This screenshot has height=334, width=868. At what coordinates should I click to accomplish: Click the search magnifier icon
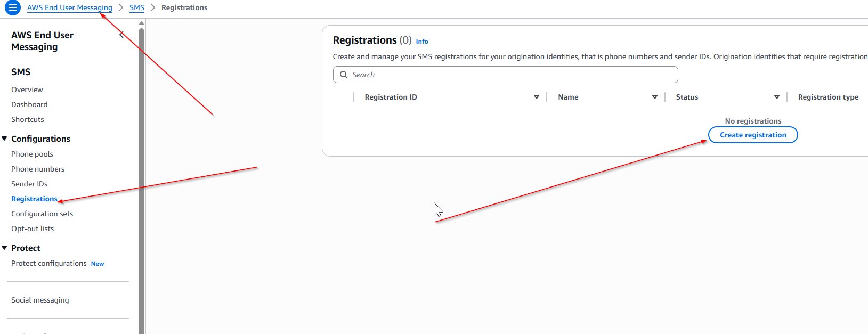coord(344,75)
